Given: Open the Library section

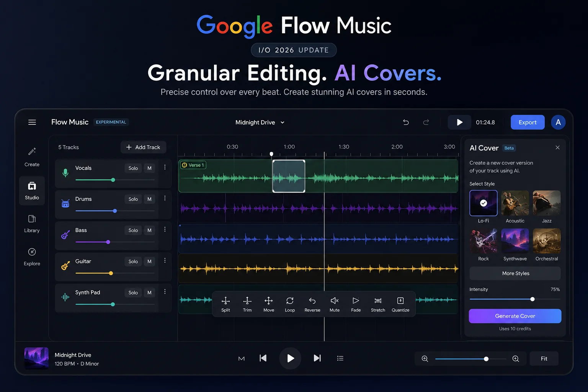Looking at the screenshot, I should coord(32,224).
